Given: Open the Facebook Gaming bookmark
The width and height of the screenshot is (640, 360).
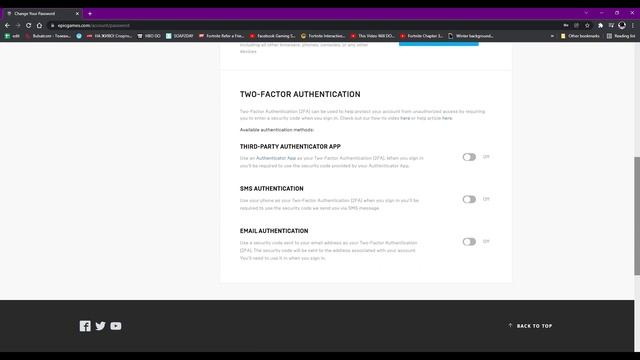Looking at the screenshot, I should (273, 36).
